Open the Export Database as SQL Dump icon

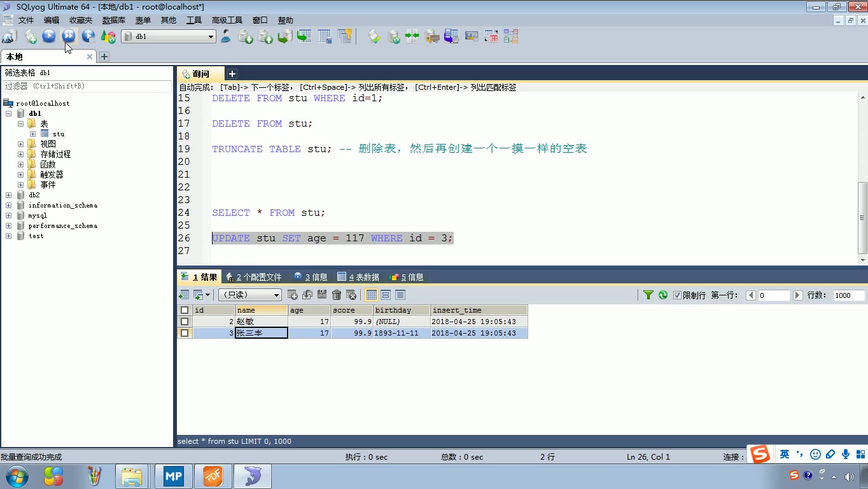[x=244, y=36]
